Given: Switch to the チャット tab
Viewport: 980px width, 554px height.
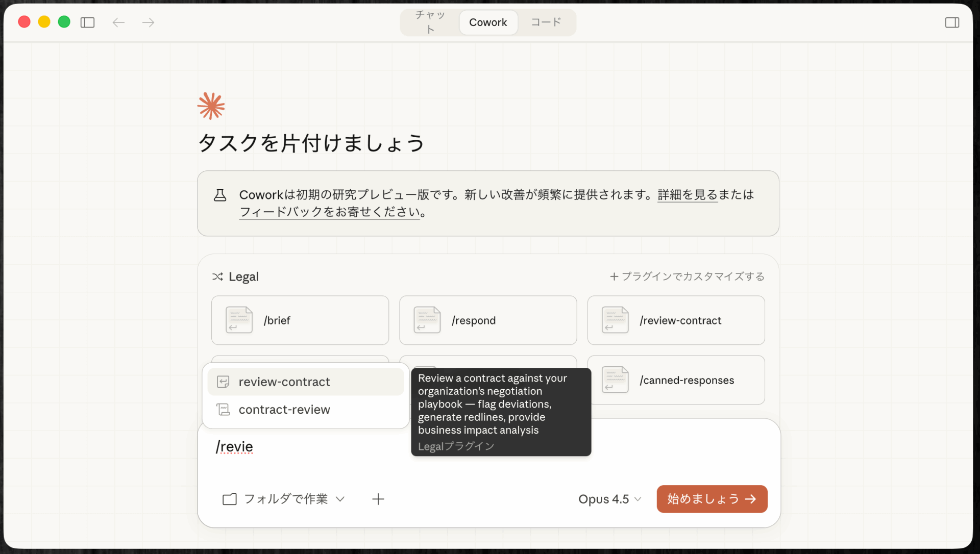Looking at the screenshot, I should [x=429, y=22].
